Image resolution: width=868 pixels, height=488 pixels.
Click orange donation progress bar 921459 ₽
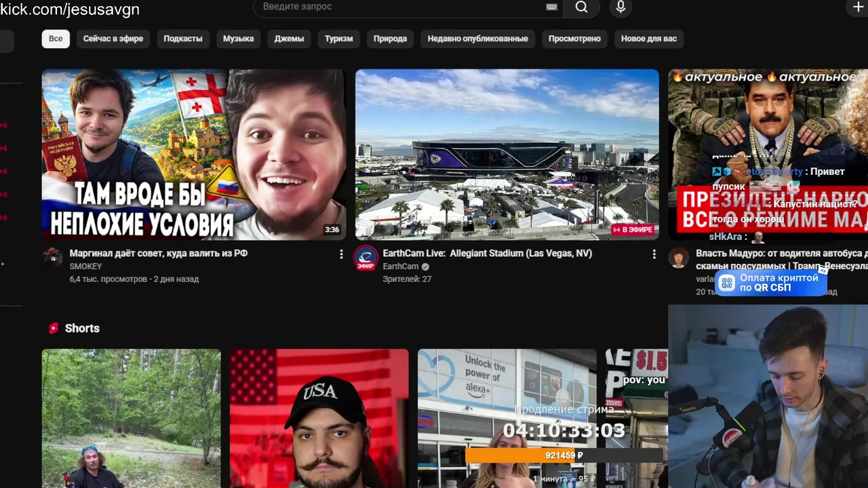pyautogui.click(x=564, y=455)
